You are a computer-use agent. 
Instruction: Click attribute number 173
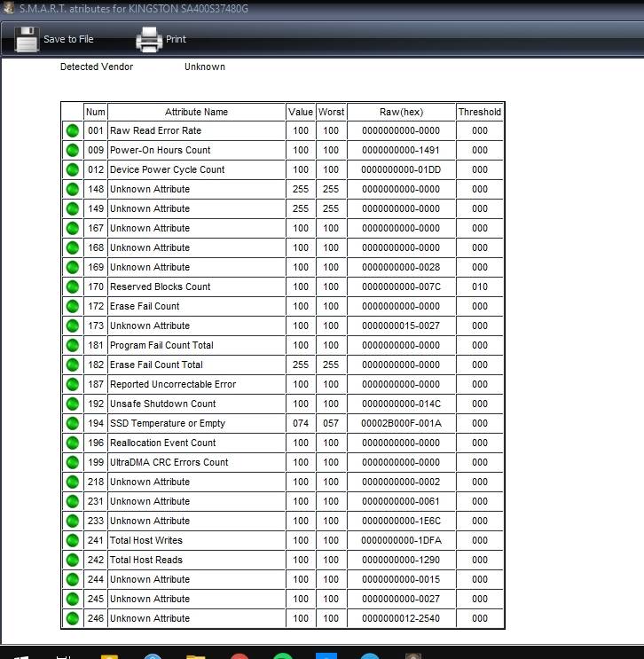(x=96, y=326)
